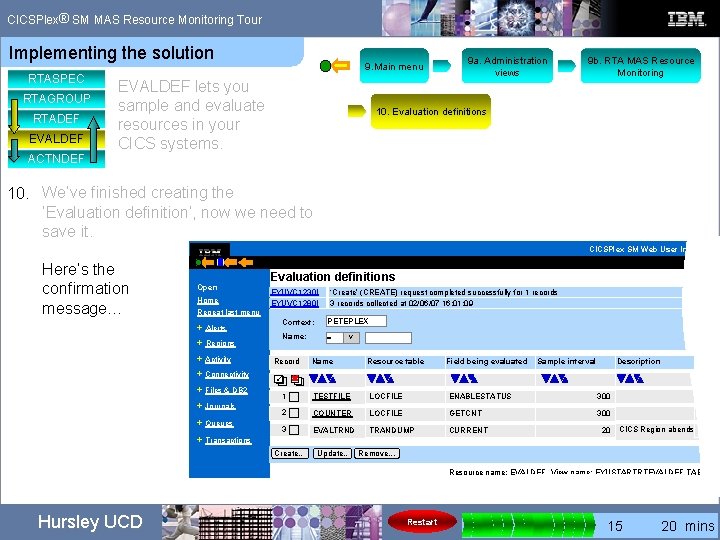
Task: Open message link EYUVC1280I
Action: pyautogui.click(x=295, y=303)
